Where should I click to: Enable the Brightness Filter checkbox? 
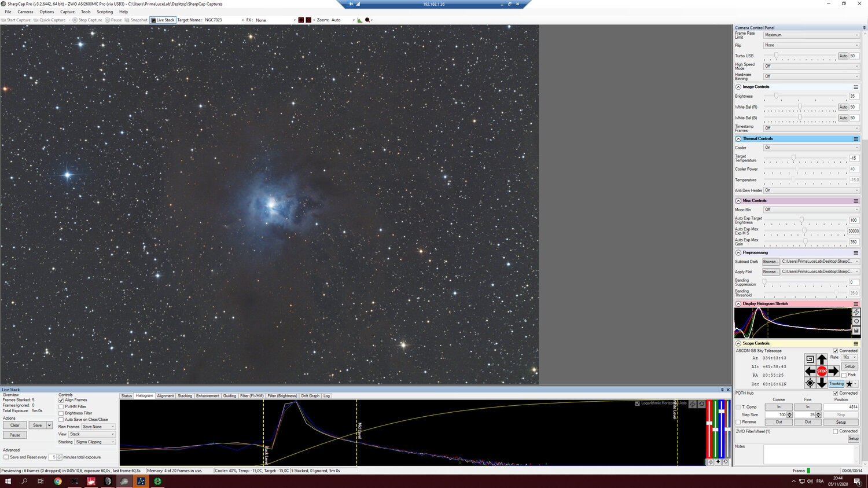[x=61, y=413]
